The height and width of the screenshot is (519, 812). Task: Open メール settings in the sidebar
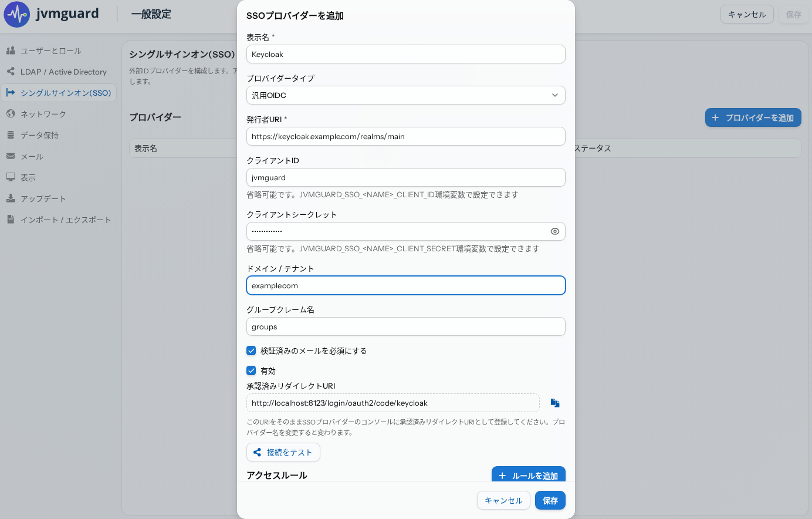(x=59, y=156)
